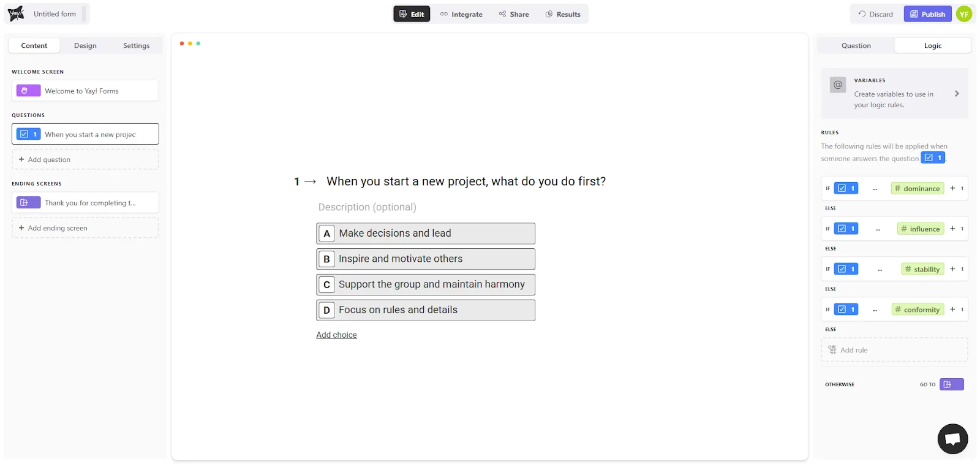
Task: Click the Yay! Forms logo icon
Action: (16, 13)
